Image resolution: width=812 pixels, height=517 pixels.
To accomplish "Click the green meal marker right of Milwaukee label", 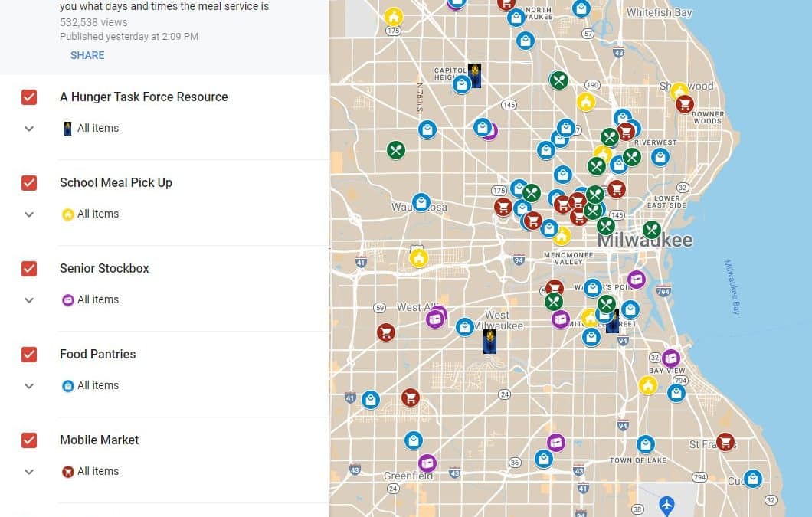I will tap(651, 230).
